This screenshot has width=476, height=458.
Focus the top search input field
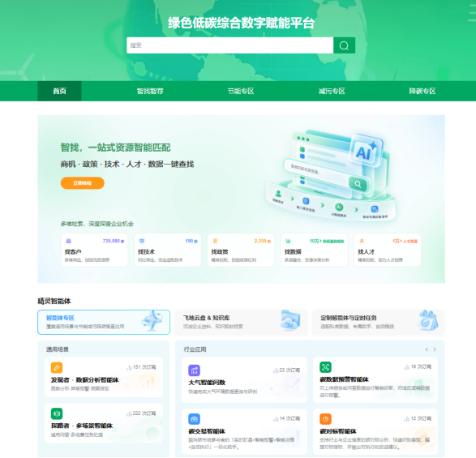[x=229, y=45]
